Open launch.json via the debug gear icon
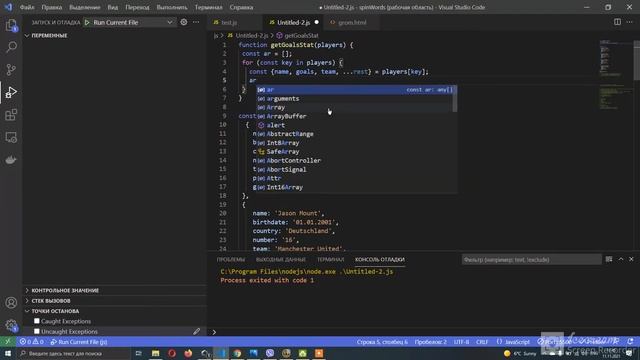Viewport: 640px width, 360px height. click(184, 22)
